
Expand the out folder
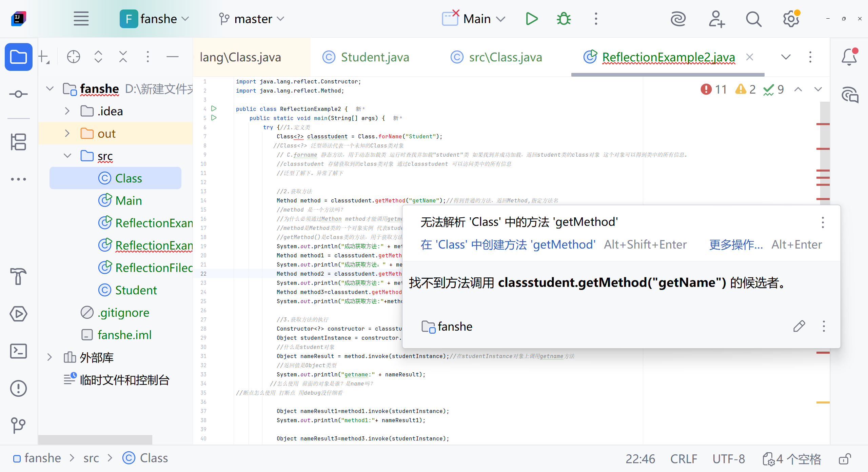(x=67, y=134)
